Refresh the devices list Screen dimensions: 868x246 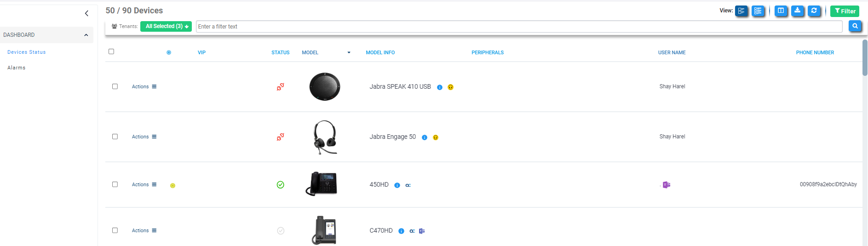click(814, 11)
